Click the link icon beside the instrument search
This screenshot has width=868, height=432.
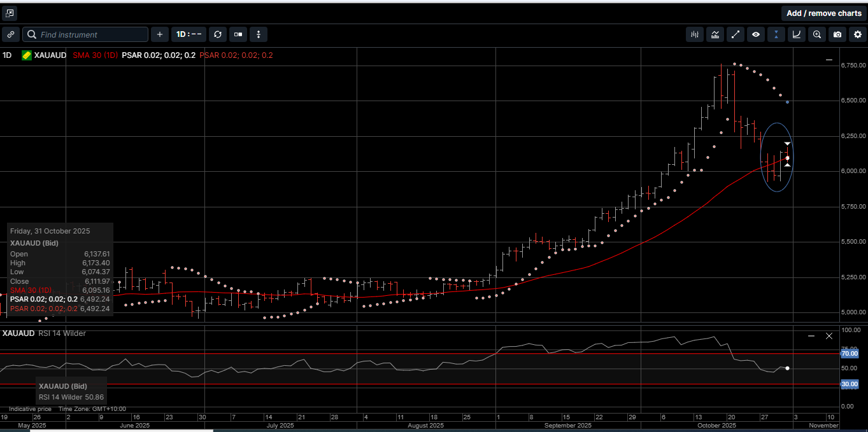coord(11,34)
